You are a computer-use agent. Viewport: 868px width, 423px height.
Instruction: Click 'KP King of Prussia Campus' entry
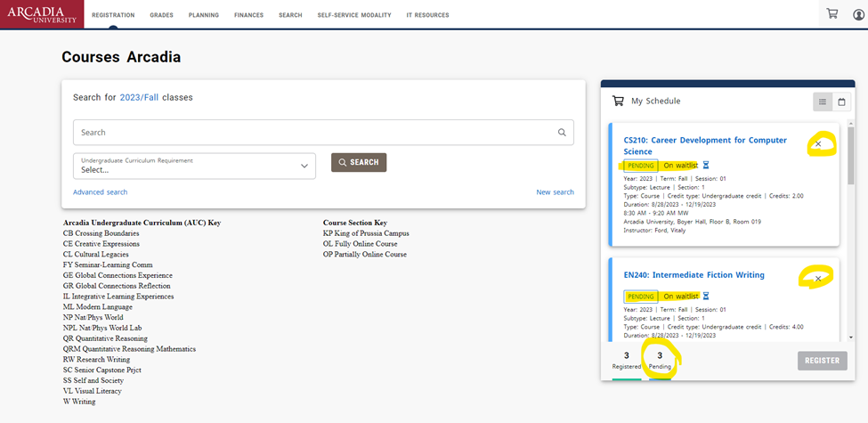366,233
